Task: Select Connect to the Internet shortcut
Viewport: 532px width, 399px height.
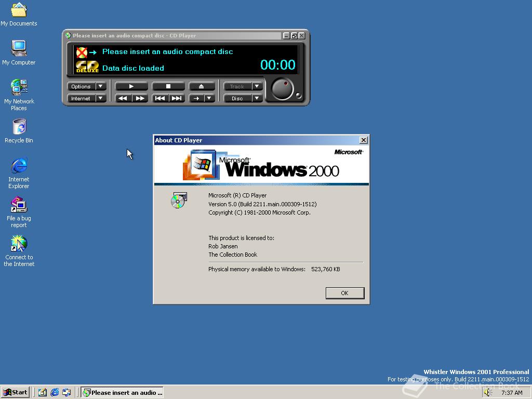Action: [19, 251]
